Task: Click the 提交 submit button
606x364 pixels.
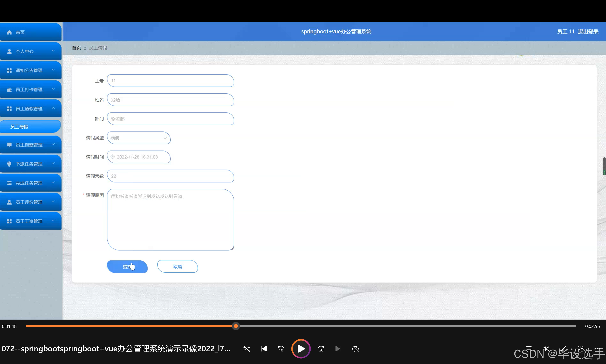Action: (x=127, y=267)
